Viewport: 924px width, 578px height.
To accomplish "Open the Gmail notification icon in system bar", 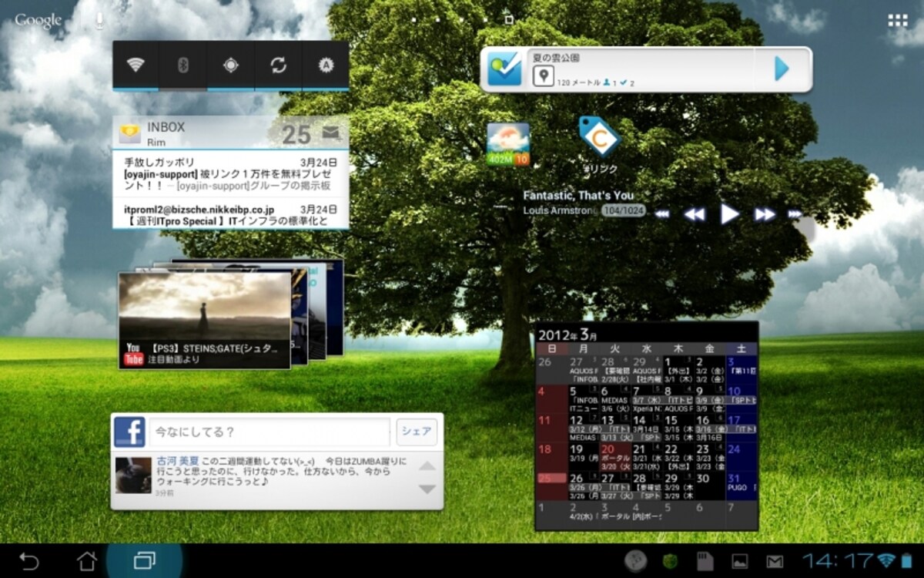I will coord(774,561).
